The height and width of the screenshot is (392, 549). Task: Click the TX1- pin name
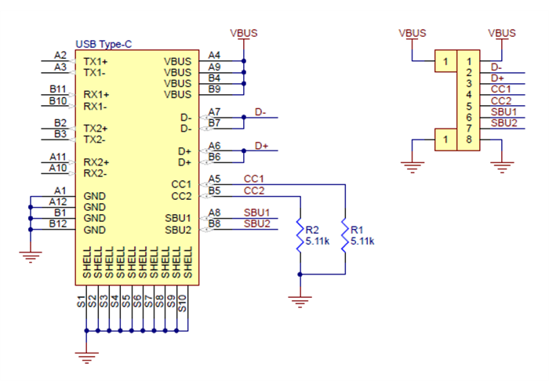click(x=95, y=73)
